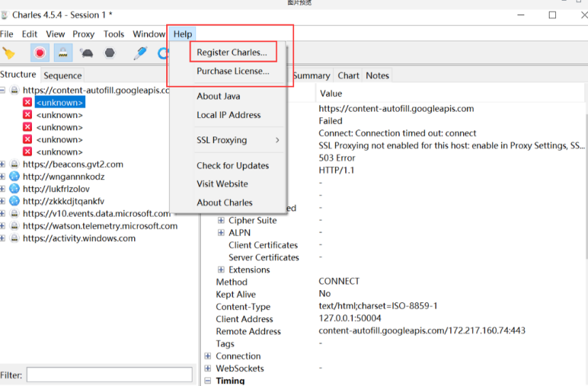Choose Purchase License... menu entry

(x=233, y=71)
